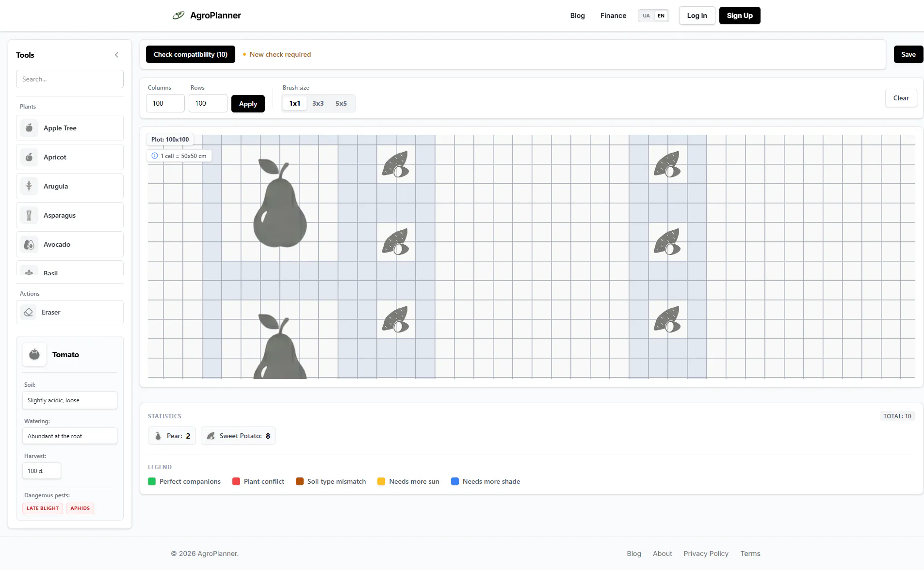Click the 'Sweet Potato: 8' chip text
The width and height of the screenshot is (924, 570).
click(244, 436)
